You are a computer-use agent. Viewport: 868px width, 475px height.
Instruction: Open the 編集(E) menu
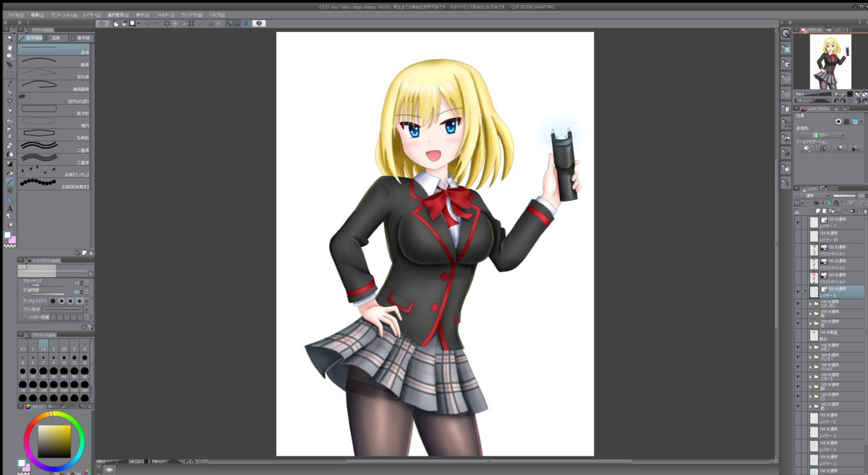point(38,14)
